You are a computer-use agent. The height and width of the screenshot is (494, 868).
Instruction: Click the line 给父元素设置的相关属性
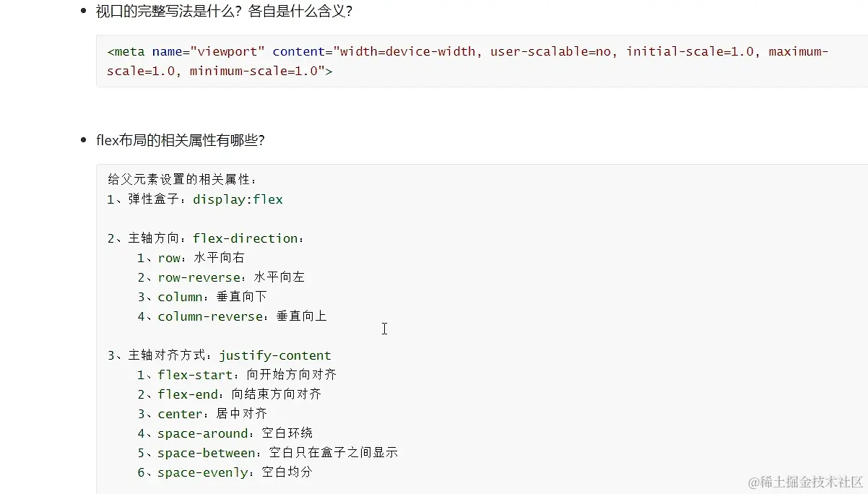point(182,180)
